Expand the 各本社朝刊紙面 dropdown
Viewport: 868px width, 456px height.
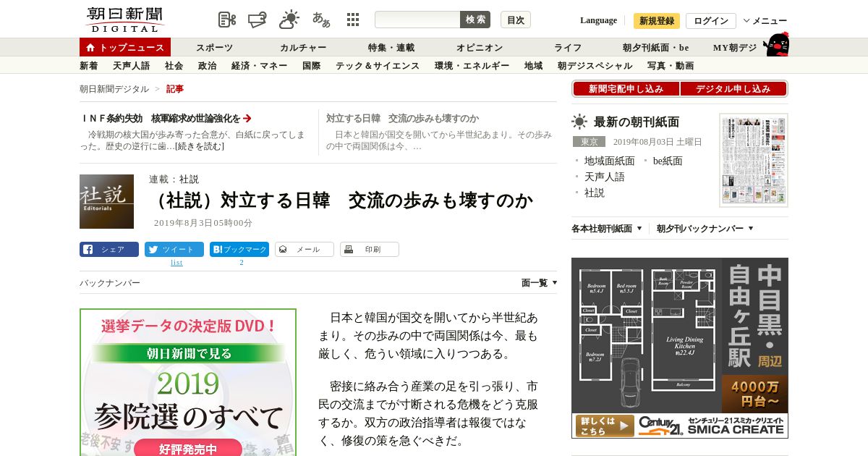pos(606,229)
